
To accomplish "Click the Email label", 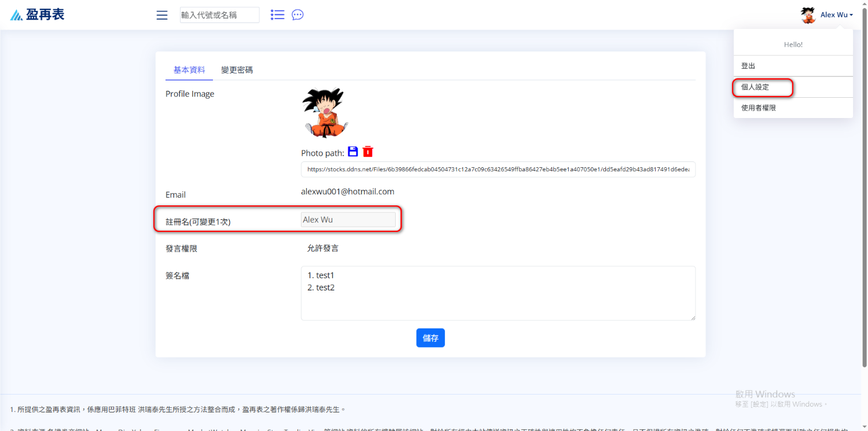I will point(176,195).
